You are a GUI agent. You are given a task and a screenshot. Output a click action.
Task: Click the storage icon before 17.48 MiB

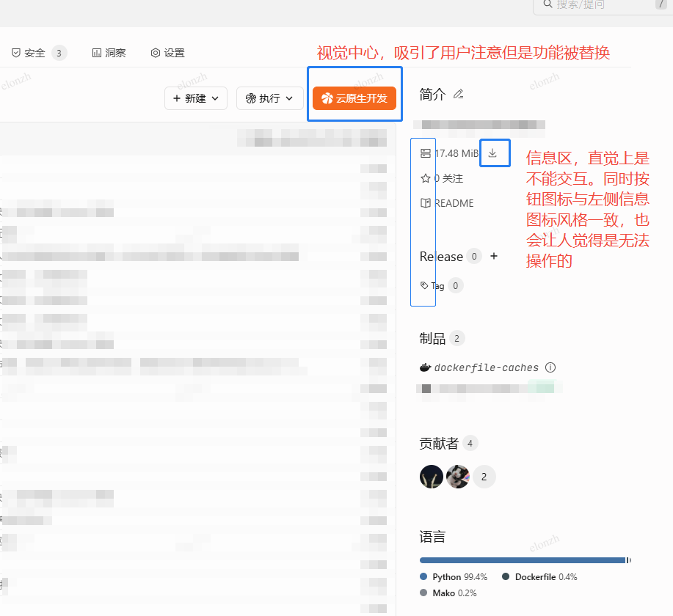click(425, 153)
